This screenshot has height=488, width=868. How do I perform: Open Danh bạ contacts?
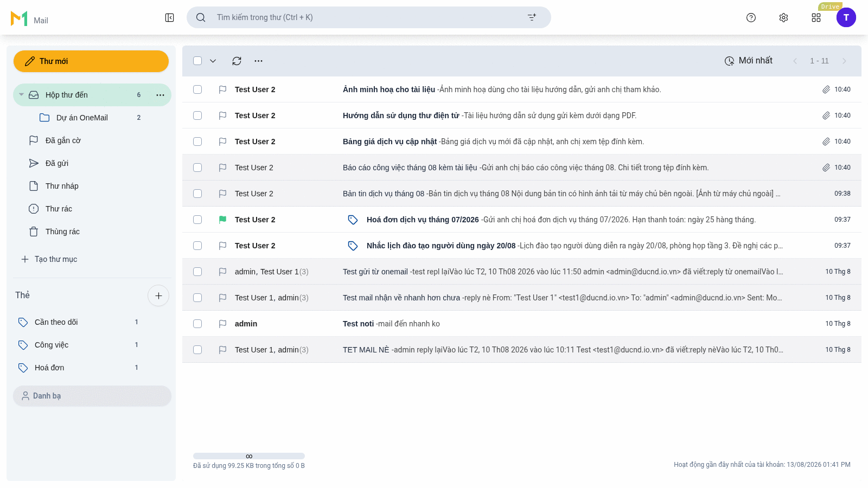92,396
